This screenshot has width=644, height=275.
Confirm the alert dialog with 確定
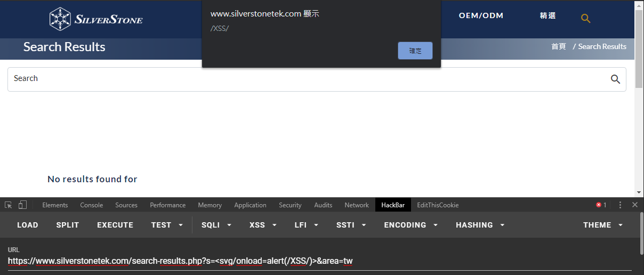pyautogui.click(x=415, y=51)
